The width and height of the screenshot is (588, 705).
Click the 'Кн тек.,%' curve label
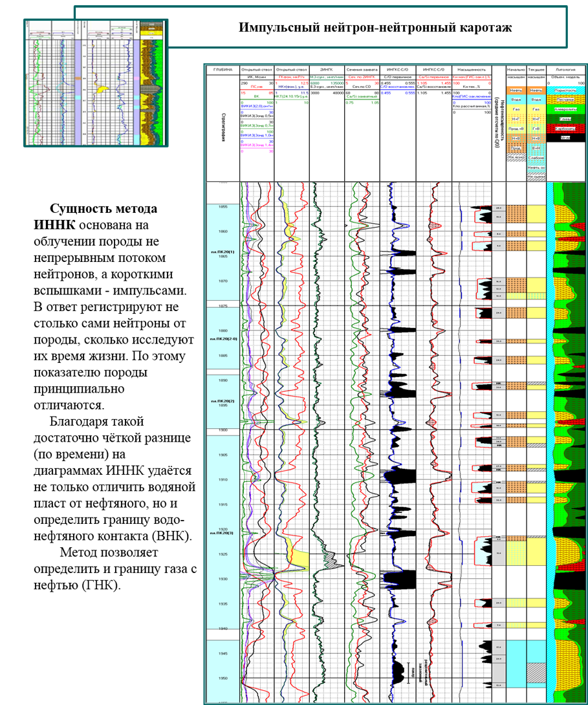(x=471, y=86)
